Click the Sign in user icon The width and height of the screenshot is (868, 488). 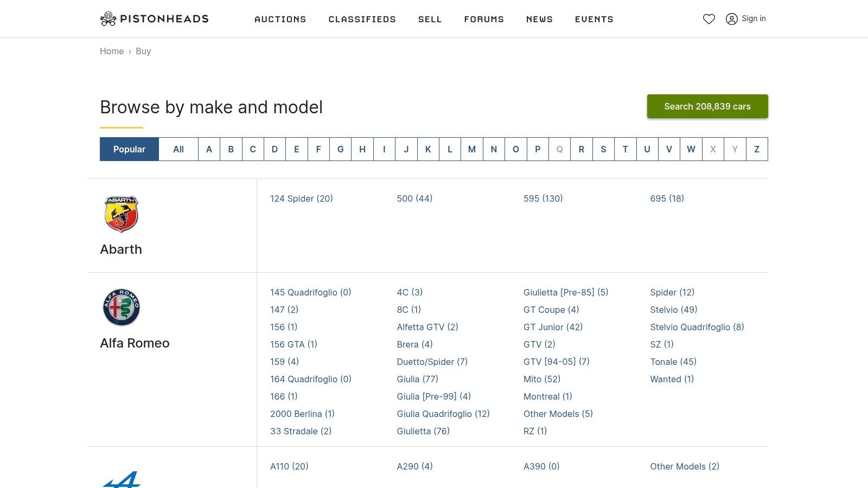732,19
